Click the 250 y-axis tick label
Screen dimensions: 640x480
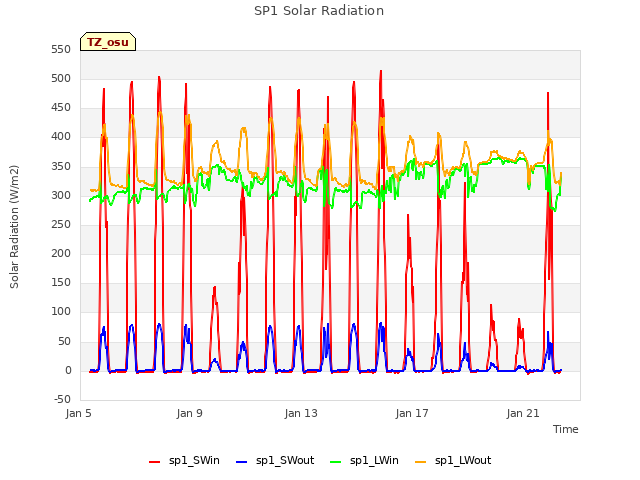tap(61, 224)
